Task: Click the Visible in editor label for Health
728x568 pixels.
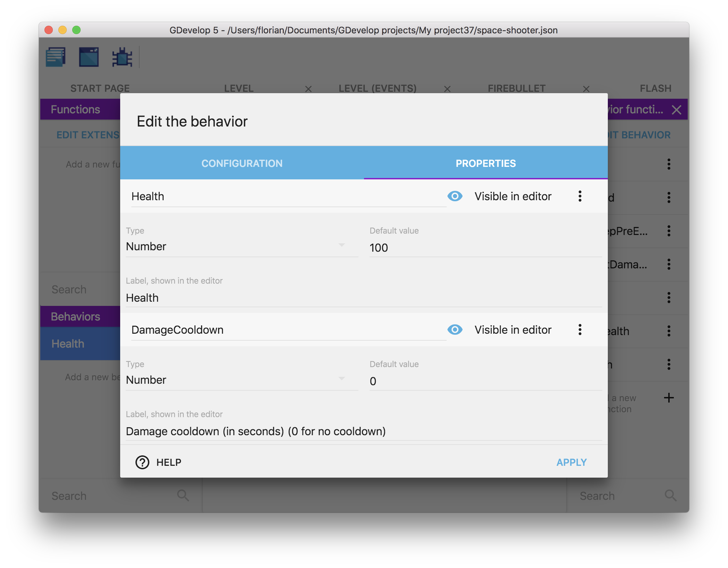Action: (x=513, y=196)
